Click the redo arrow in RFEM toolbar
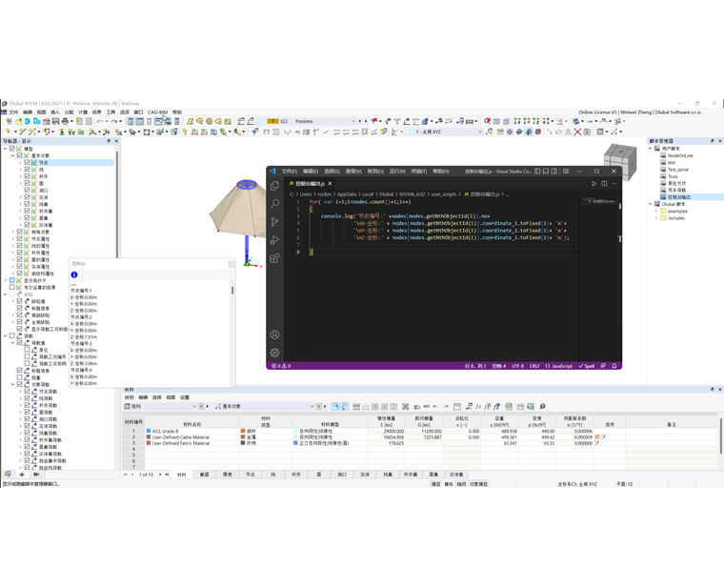This screenshot has height=588, width=724. [x=113, y=121]
